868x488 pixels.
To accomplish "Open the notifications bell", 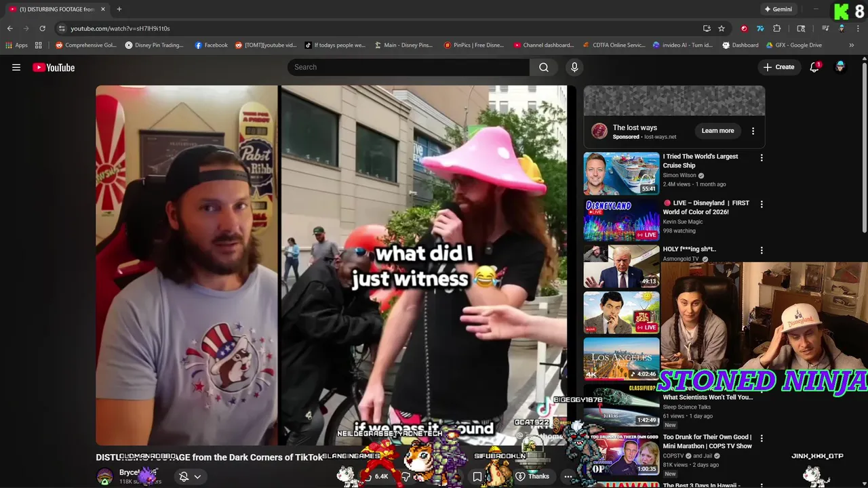I will (x=814, y=67).
